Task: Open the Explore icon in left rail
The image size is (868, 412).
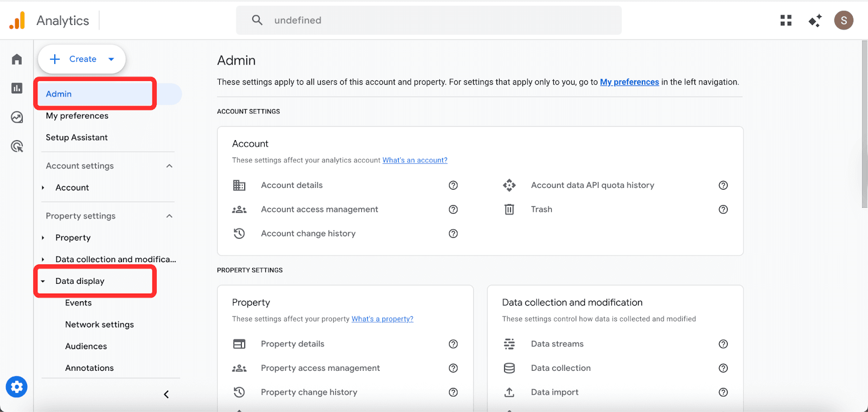Action: click(17, 117)
